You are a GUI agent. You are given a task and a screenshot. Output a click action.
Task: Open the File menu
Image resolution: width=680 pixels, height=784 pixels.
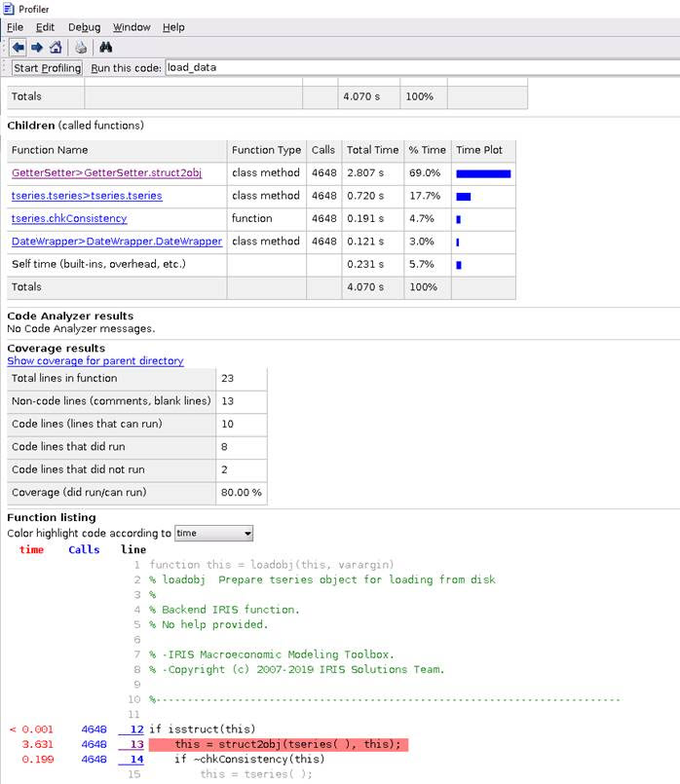point(14,27)
